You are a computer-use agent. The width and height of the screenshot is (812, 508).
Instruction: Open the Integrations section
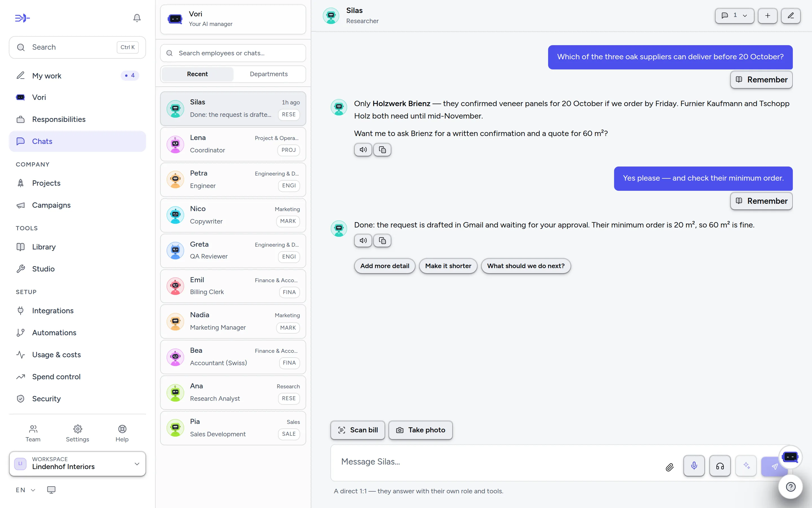click(78, 310)
